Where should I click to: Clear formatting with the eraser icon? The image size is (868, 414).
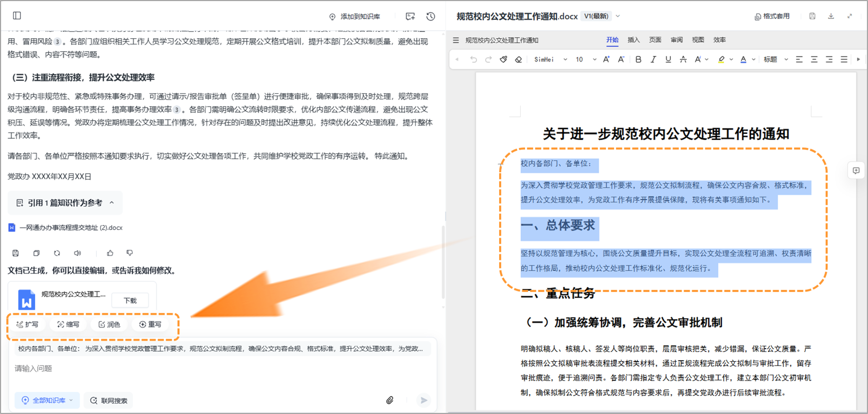coord(519,59)
